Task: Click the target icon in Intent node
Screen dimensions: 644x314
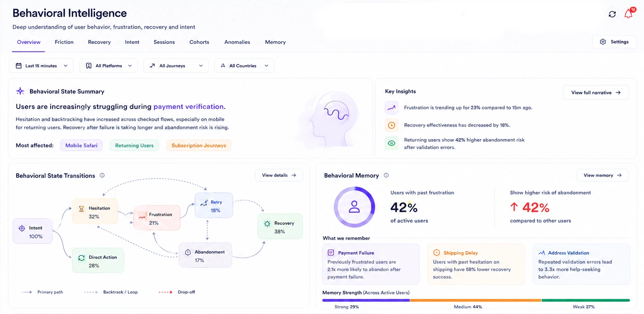Action: coord(21,228)
